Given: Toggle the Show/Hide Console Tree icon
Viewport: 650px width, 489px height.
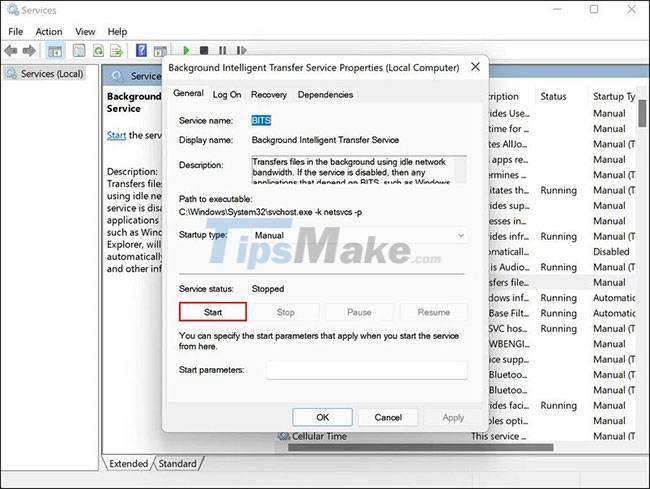Looking at the screenshot, I should [x=55, y=51].
